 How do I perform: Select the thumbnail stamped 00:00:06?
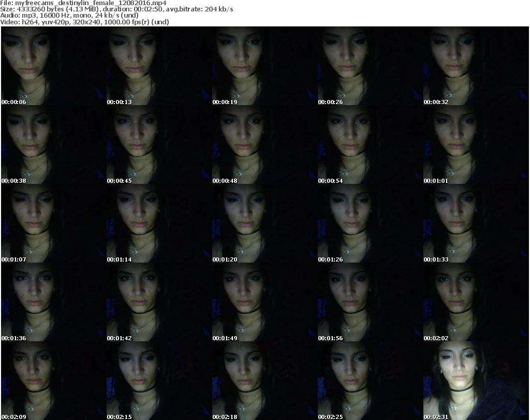54,66
